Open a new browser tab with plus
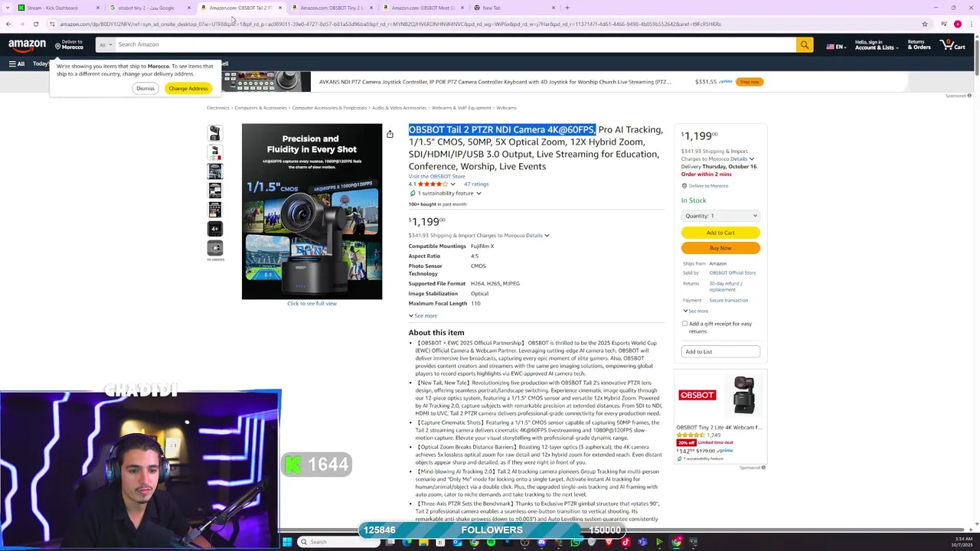Image resolution: width=980 pixels, height=551 pixels. pos(567,8)
